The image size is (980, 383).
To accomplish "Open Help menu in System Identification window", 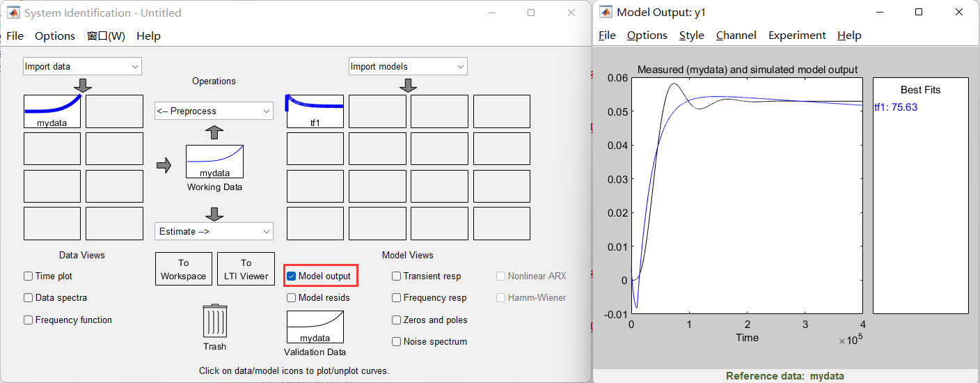I will (148, 36).
